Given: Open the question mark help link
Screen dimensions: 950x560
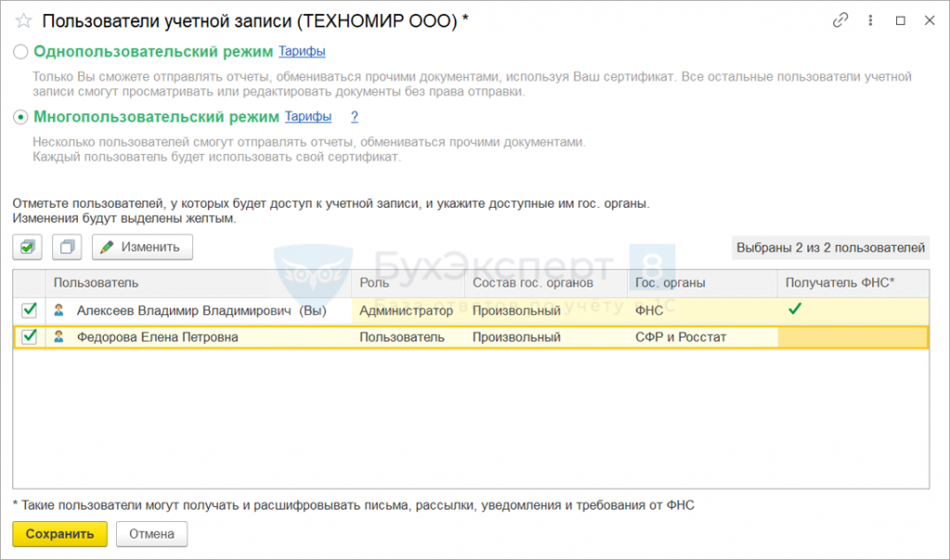Looking at the screenshot, I should 354,116.
